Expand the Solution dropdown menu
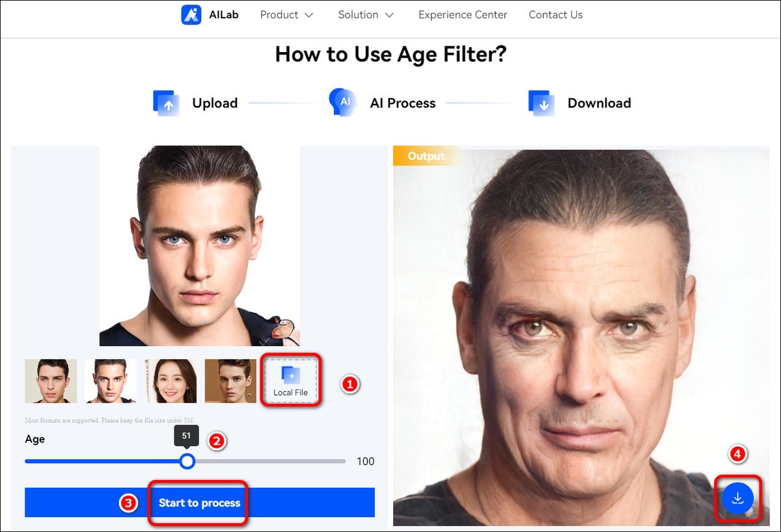The image size is (781, 532). point(366,14)
